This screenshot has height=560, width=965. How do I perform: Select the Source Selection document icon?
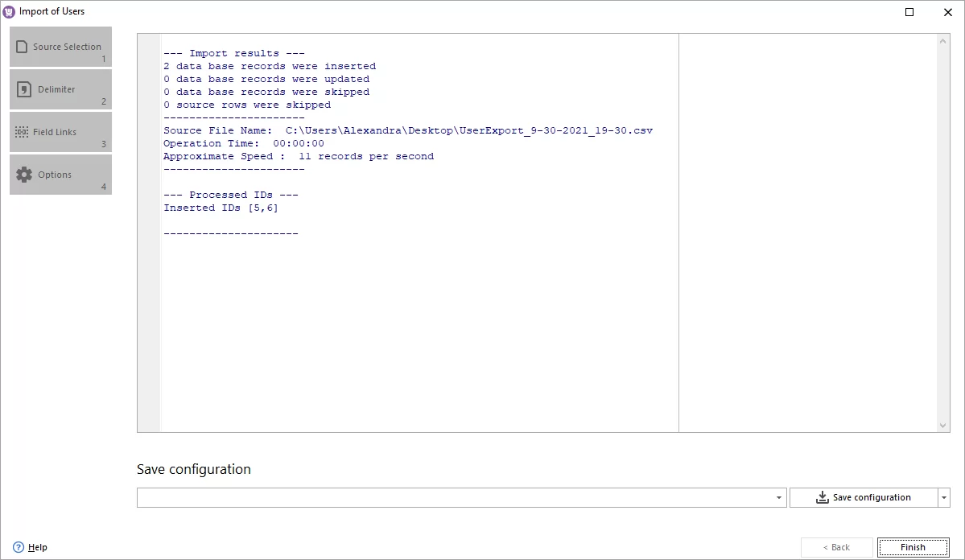tap(22, 44)
